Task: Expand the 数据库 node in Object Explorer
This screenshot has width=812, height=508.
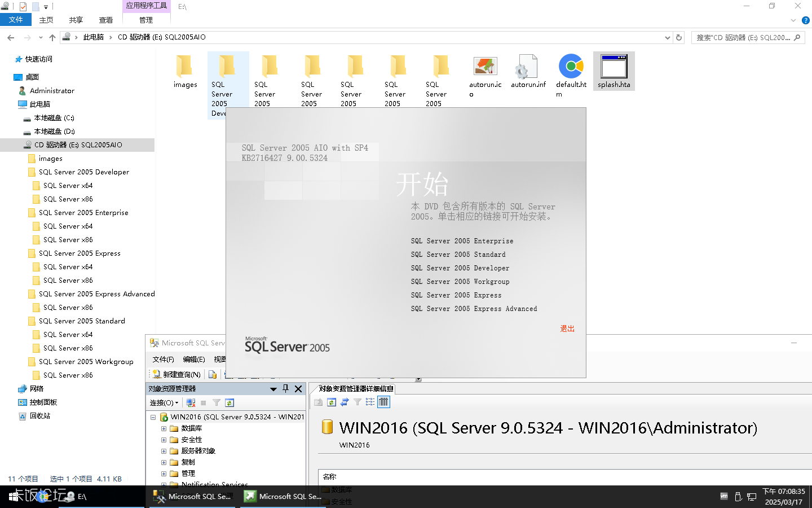Action: click(x=163, y=428)
